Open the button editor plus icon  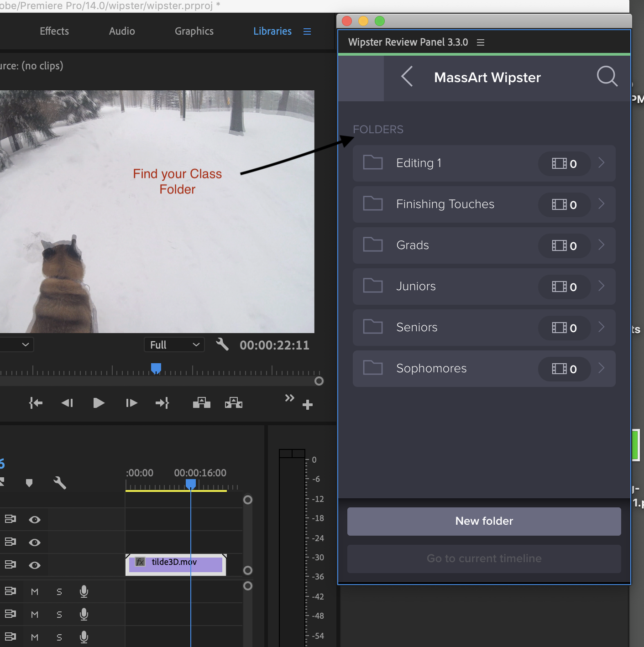coord(308,405)
